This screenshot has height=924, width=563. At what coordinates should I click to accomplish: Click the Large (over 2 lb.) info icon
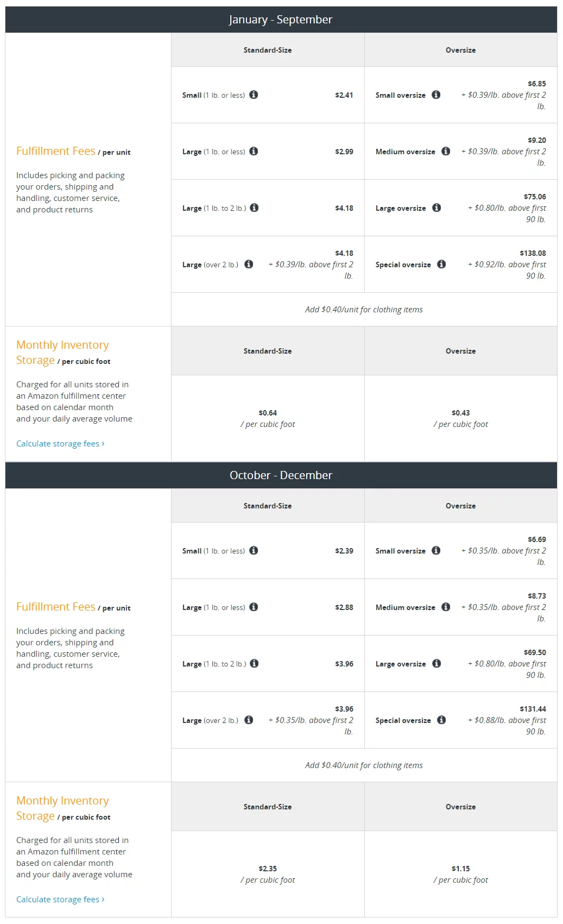coord(248,265)
